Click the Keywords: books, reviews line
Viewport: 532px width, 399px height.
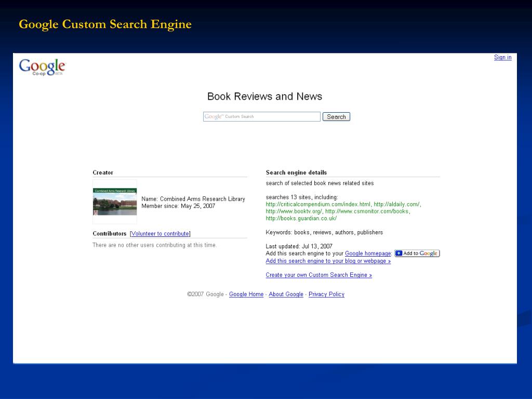pos(324,232)
